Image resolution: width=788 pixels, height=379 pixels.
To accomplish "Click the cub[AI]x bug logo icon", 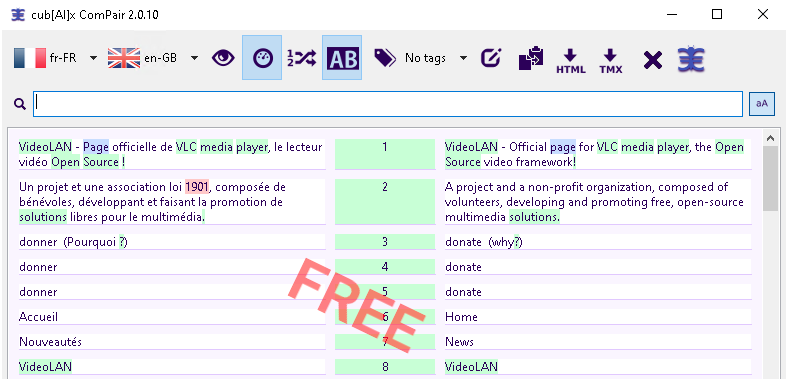I will pyautogui.click(x=691, y=59).
